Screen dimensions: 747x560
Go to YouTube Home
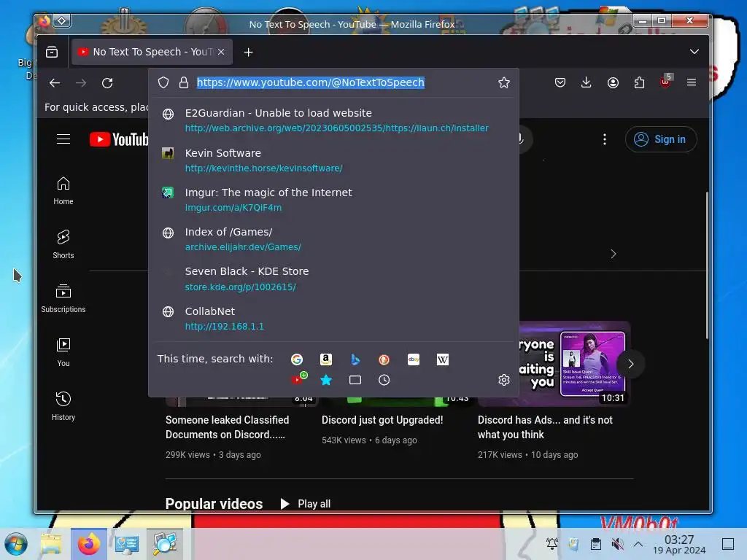pos(63,190)
